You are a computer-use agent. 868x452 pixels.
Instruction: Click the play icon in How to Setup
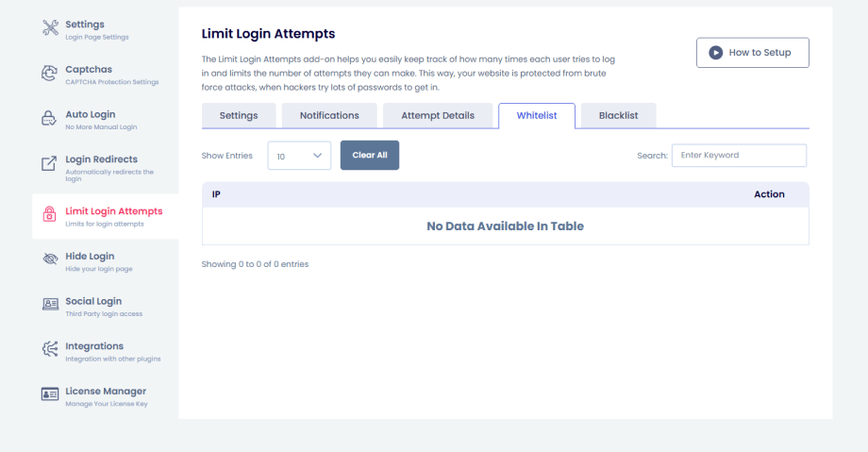click(x=716, y=53)
